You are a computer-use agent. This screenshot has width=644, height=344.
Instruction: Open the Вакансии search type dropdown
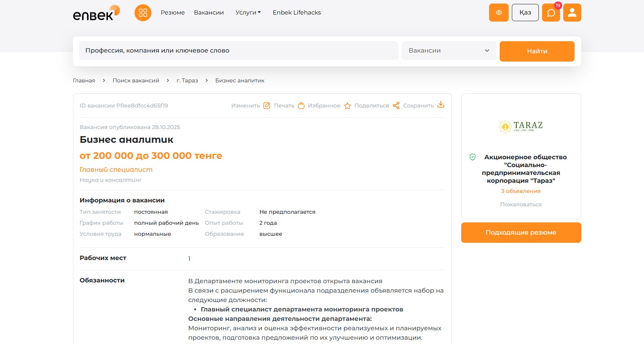tap(449, 51)
